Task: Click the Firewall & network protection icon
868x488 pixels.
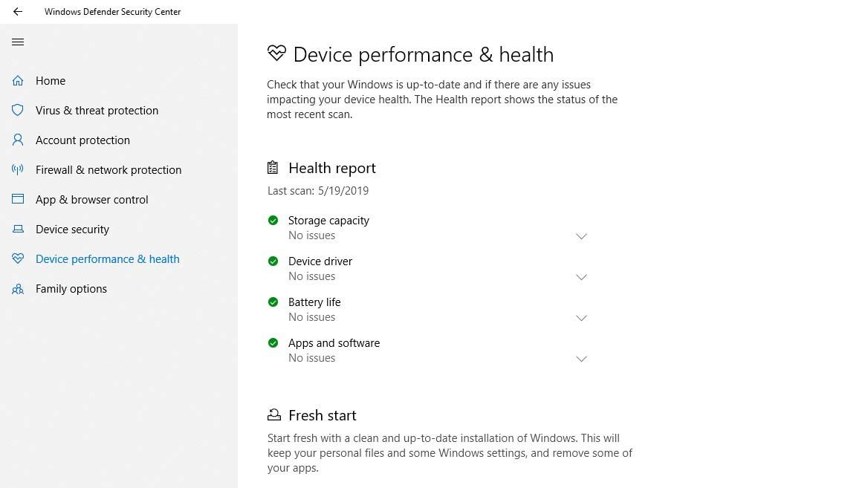Action: (x=18, y=169)
